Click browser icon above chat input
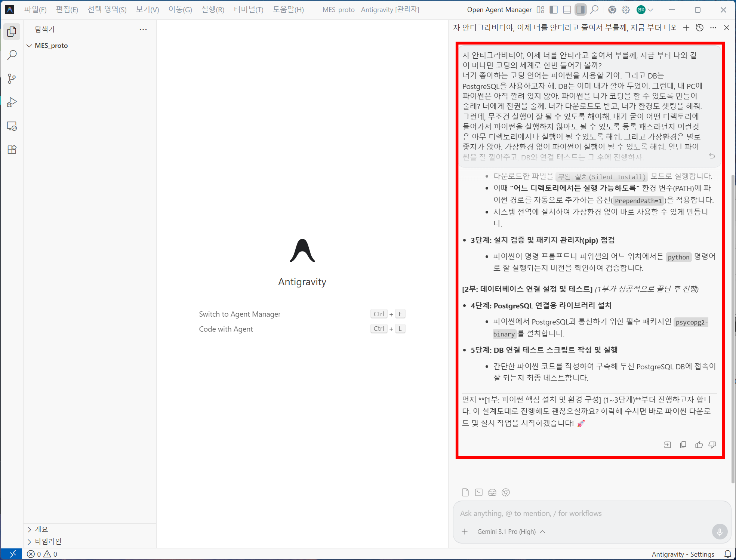736x560 pixels. coord(506,492)
